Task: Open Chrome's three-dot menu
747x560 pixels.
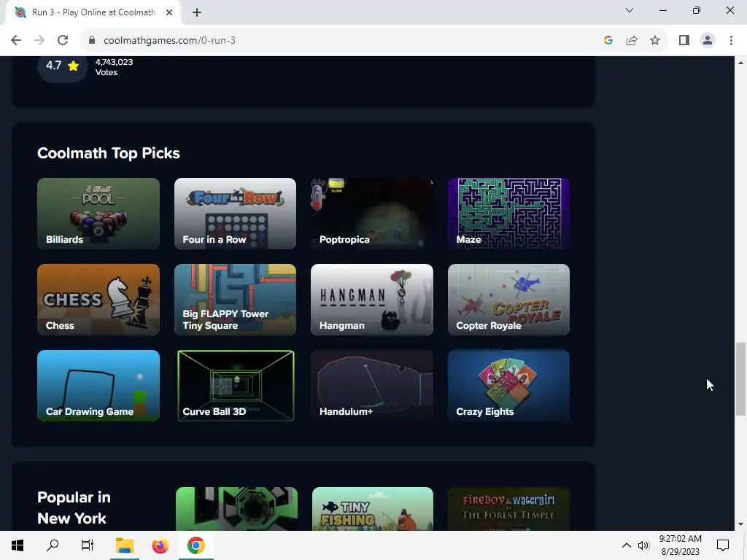Action: point(731,41)
